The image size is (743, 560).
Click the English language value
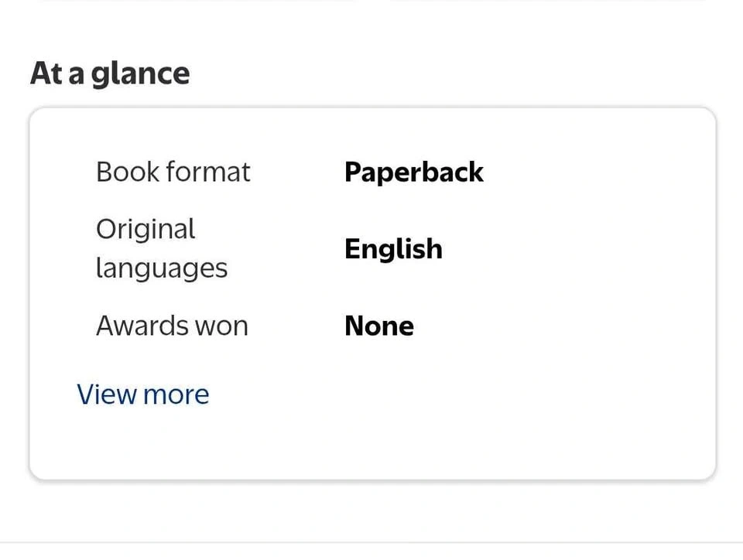(x=393, y=249)
